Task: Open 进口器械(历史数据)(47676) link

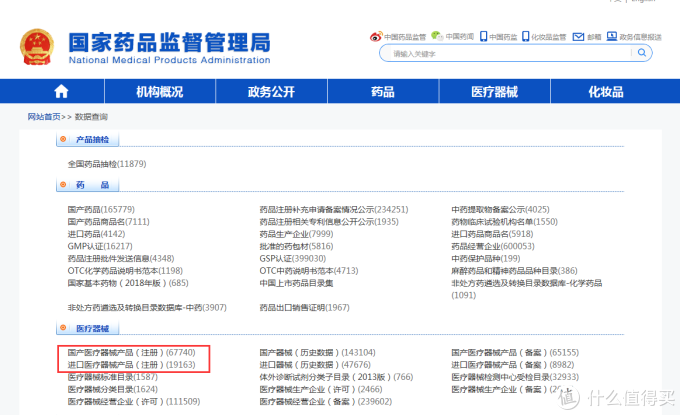Action: (x=315, y=365)
